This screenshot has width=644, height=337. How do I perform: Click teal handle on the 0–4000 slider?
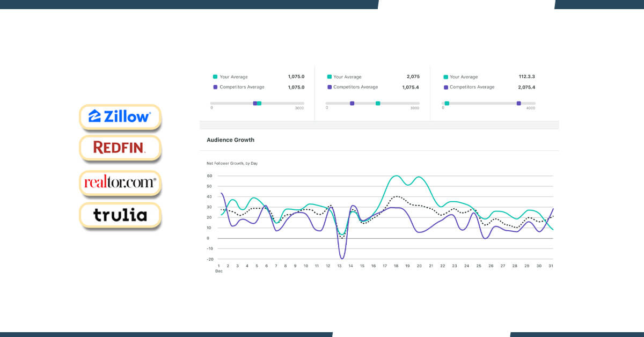click(x=447, y=103)
